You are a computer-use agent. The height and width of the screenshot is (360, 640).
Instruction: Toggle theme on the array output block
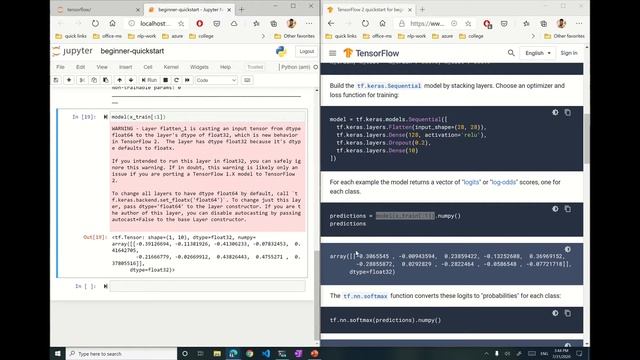[x=568, y=249]
